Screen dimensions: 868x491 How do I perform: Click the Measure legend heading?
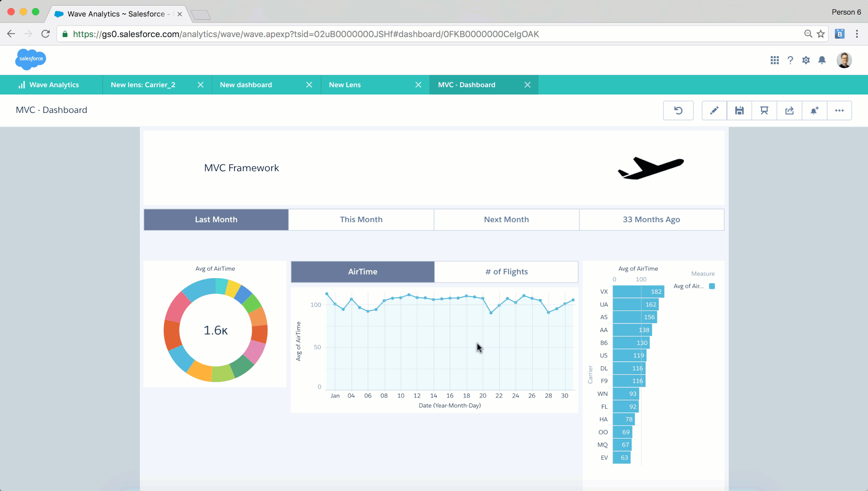tap(703, 274)
